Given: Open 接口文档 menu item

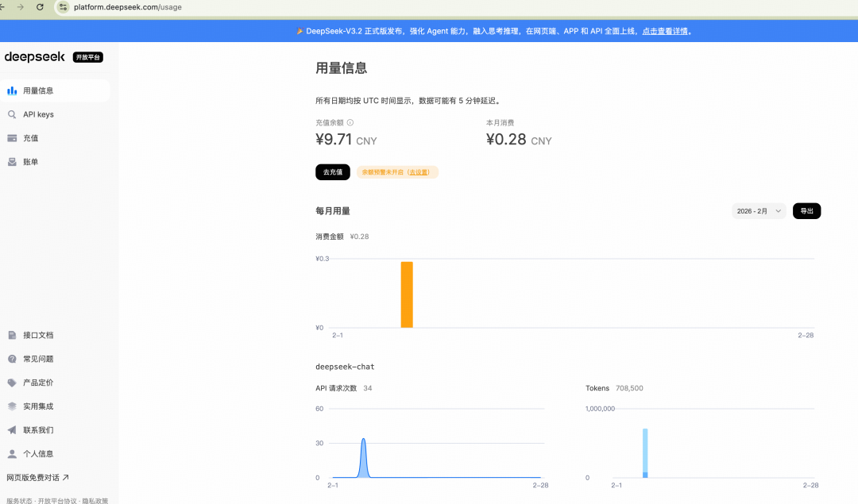Looking at the screenshot, I should click(x=55, y=335).
